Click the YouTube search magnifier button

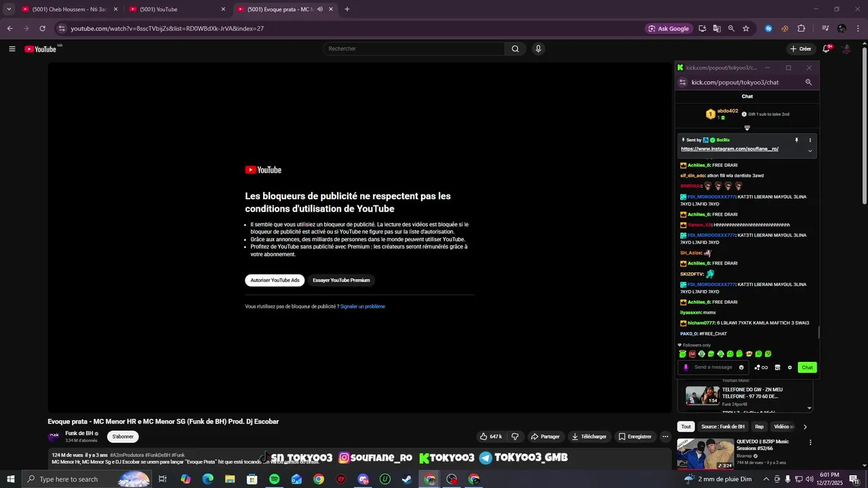pyautogui.click(x=515, y=49)
